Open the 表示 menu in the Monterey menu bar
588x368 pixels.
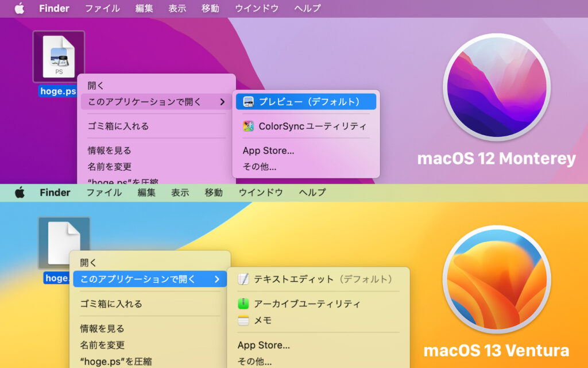click(177, 8)
